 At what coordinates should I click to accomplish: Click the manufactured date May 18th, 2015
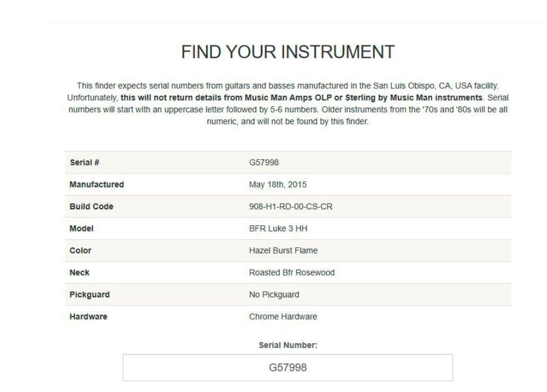278,184
